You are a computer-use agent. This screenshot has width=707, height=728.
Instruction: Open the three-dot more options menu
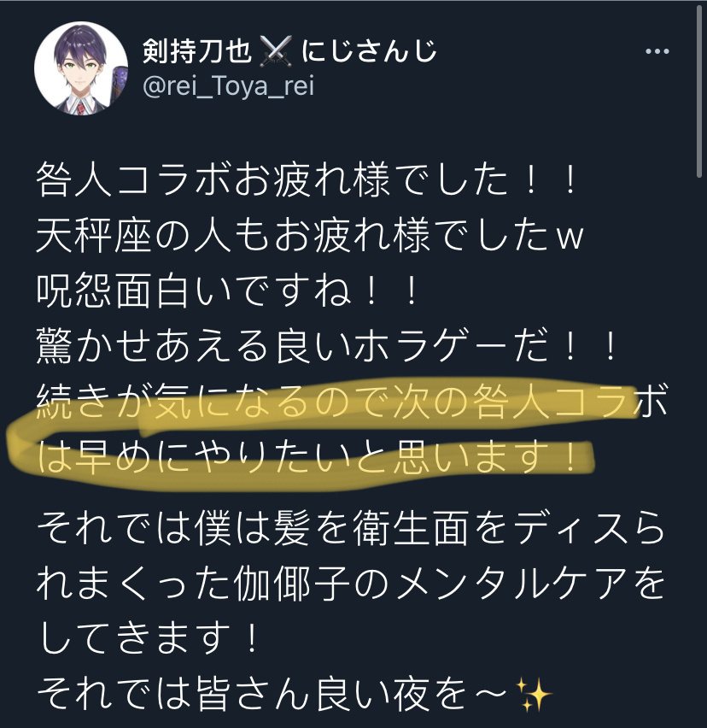(657, 51)
